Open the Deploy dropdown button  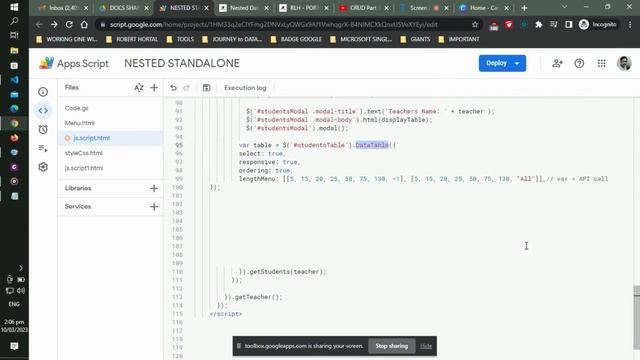502,63
